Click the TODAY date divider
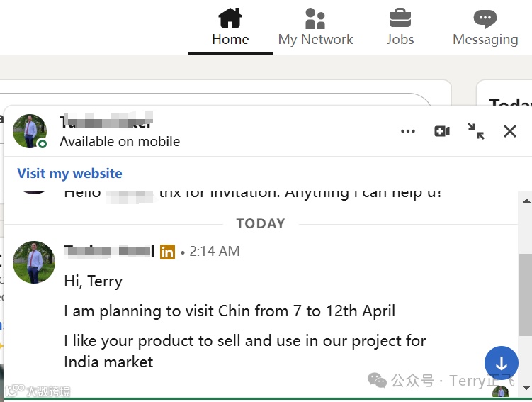 coord(260,224)
